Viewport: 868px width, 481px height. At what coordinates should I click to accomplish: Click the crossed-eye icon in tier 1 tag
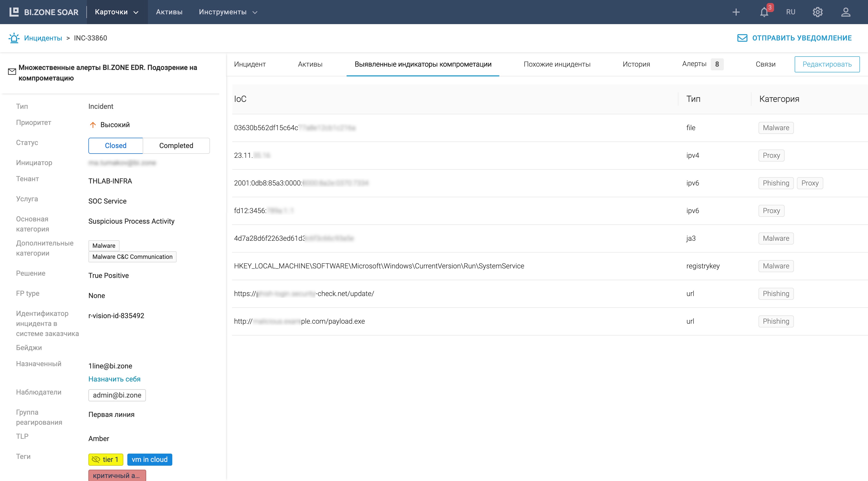96,459
